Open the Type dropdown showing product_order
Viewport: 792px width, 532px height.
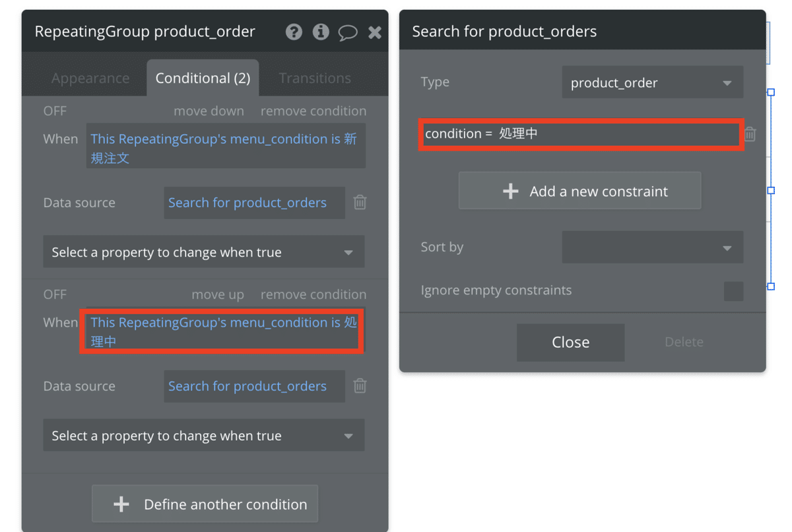point(652,83)
